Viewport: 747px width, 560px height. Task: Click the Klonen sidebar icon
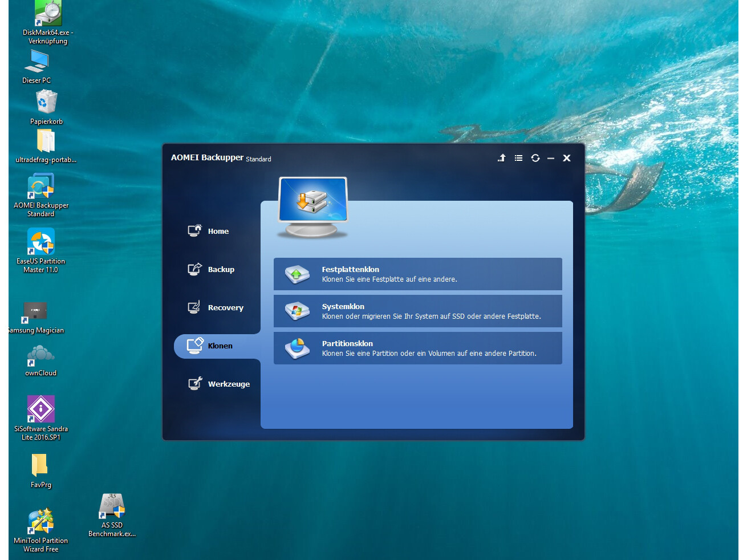pos(195,345)
